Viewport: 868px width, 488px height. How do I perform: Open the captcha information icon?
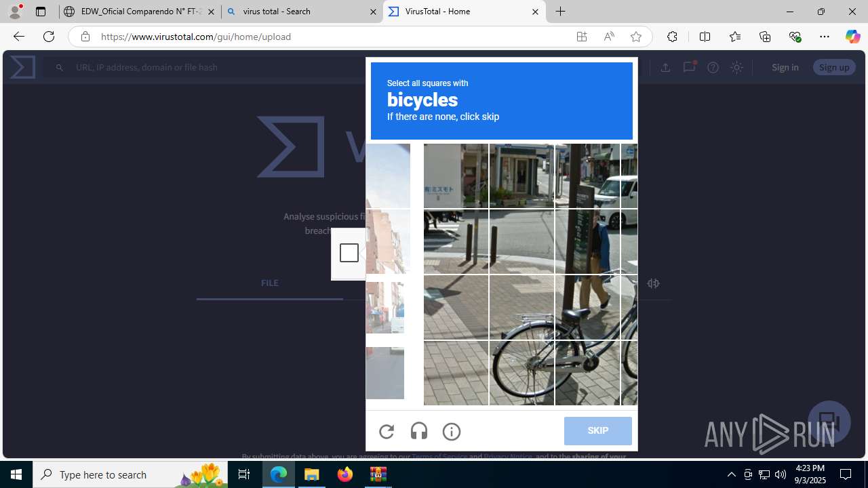(452, 431)
